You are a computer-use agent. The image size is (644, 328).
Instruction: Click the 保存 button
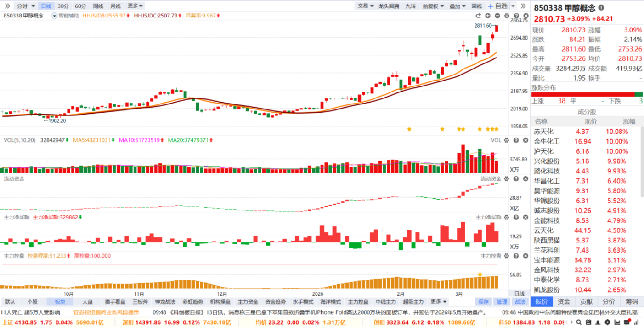click(483, 302)
